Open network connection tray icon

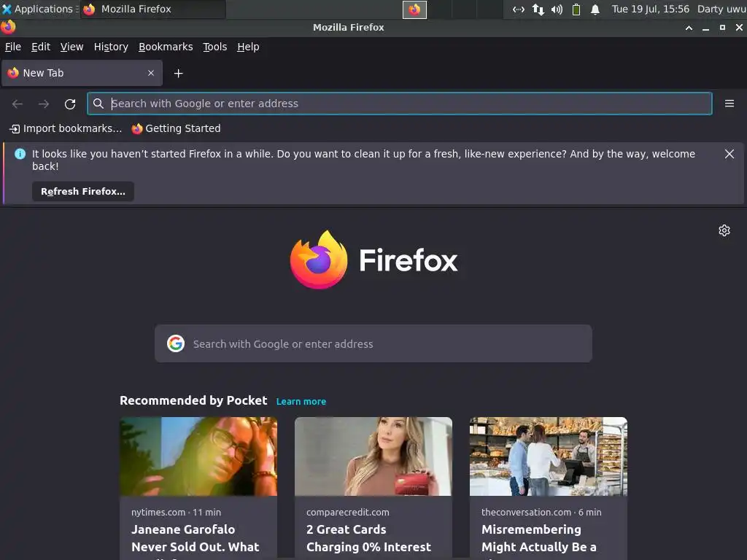click(x=519, y=9)
